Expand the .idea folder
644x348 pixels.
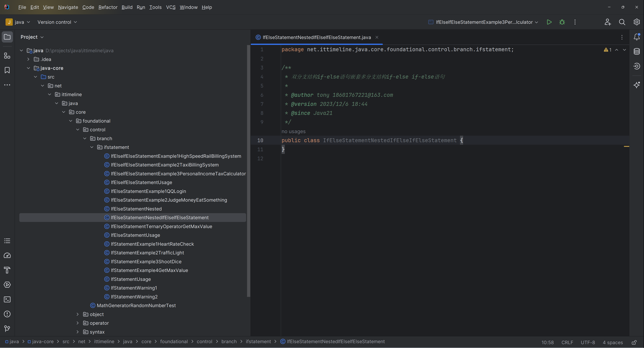point(28,59)
